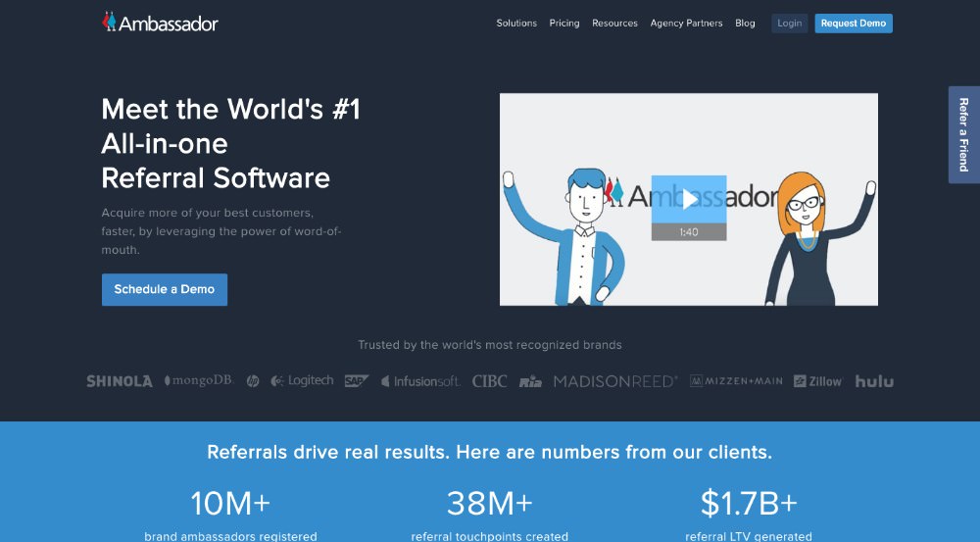The image size is (980, 542).
Task: Open the Resources menu
Action: click(615, 24)
